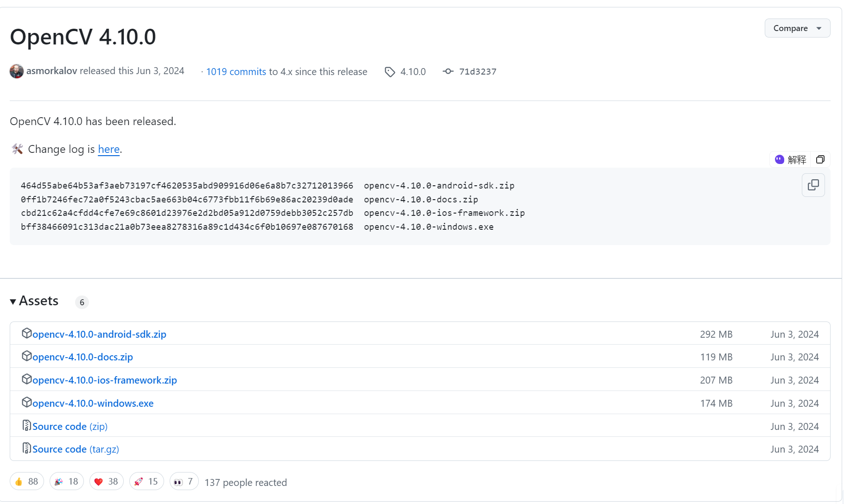Screen dimensions: 844x504
Task: Download opencv-4.10.0-windows.exe
Action: [93, 403]
